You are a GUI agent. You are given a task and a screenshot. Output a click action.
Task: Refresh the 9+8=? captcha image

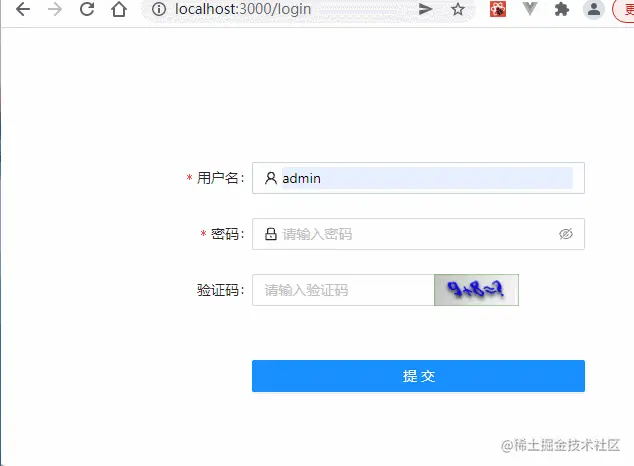[x=476, y=290]
